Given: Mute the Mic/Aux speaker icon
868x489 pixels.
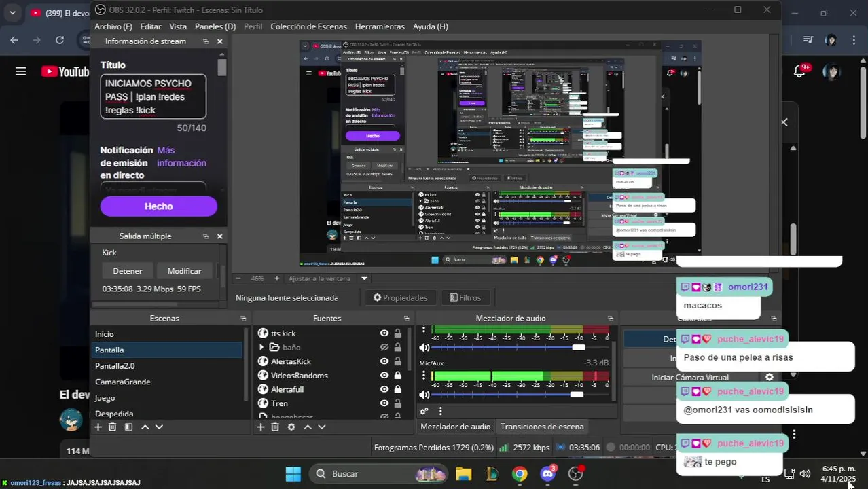Looking at the screenshot, I should tap(424, 395).
